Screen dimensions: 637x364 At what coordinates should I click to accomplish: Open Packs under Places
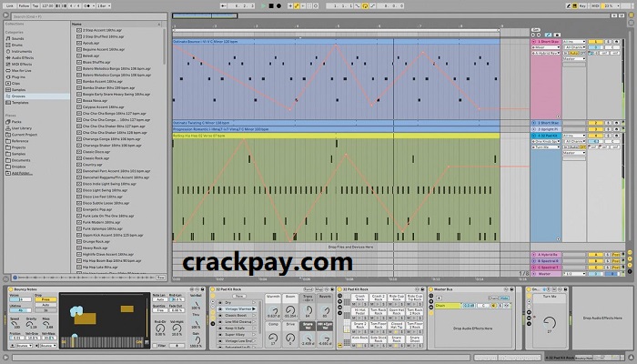[x=16, y=121]
